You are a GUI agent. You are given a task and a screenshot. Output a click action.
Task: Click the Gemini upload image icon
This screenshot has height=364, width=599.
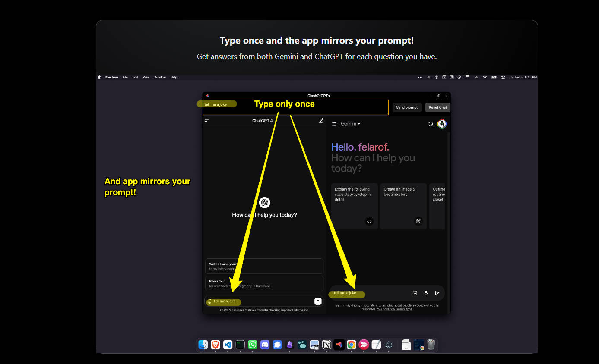(x=415, y=293)
